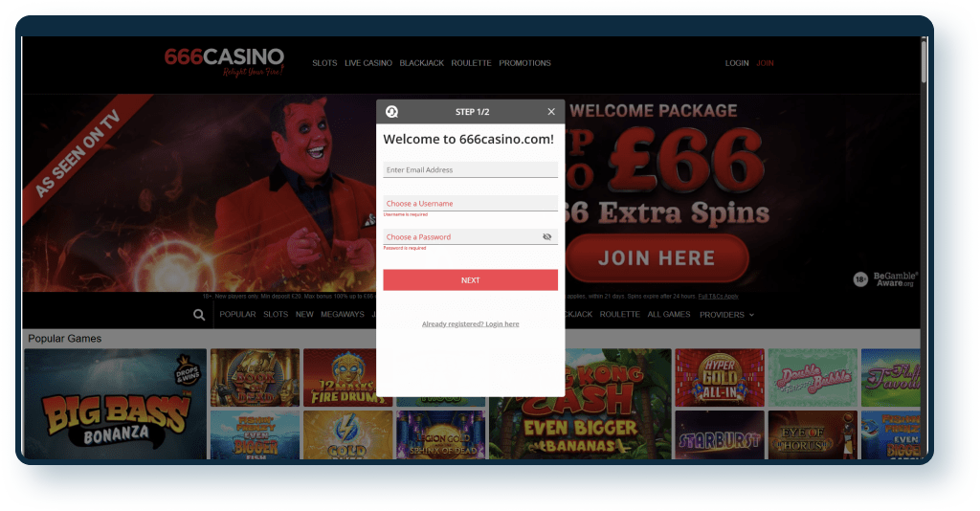Click the Username is required error text
The width and height of the screenshot is (980, 511).
tap(405, 214)
